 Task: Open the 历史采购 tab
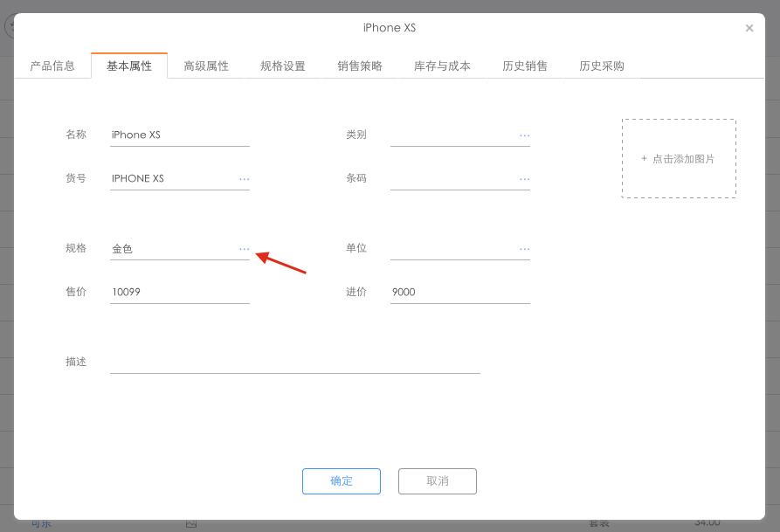click(x=601, y=65)
